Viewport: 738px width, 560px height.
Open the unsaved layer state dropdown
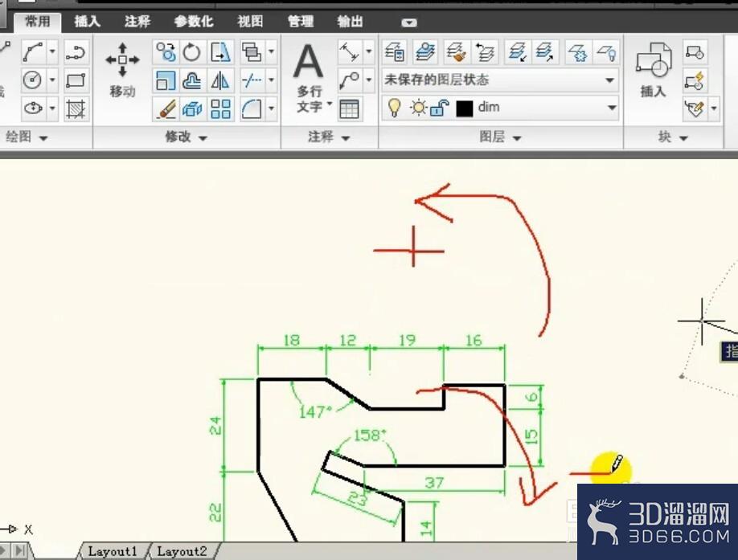[x=500, y=80]
